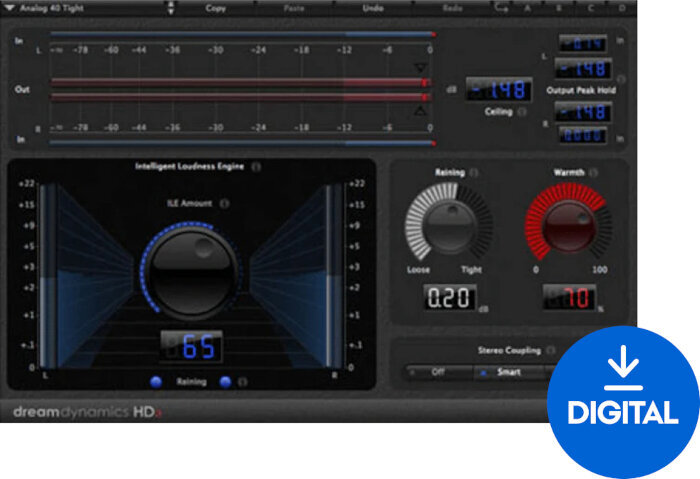Open the Output Peak Hold info icon
This screenshot has height=479, width=700.
coord(621,79)
